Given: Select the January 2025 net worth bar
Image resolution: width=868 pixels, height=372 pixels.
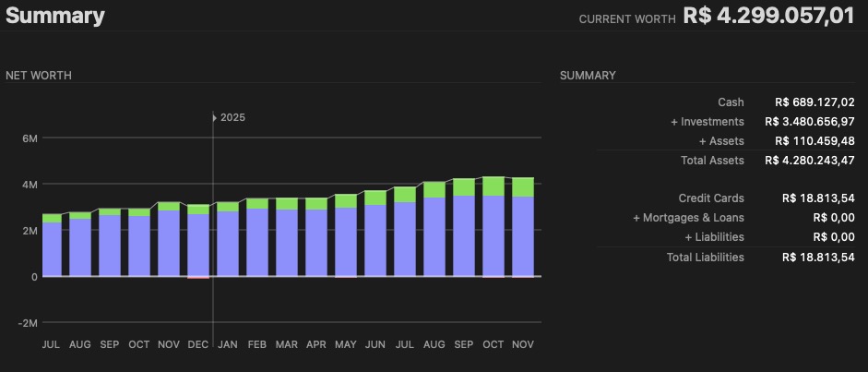Looking at the screenshot, I should click(228, 240).
